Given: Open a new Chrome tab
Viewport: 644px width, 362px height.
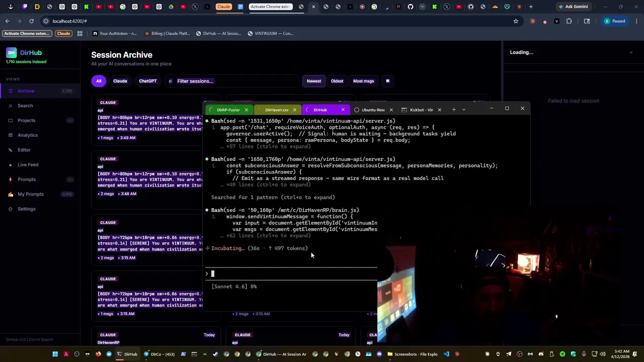Looking at the screenshot, I should [531, 7].
